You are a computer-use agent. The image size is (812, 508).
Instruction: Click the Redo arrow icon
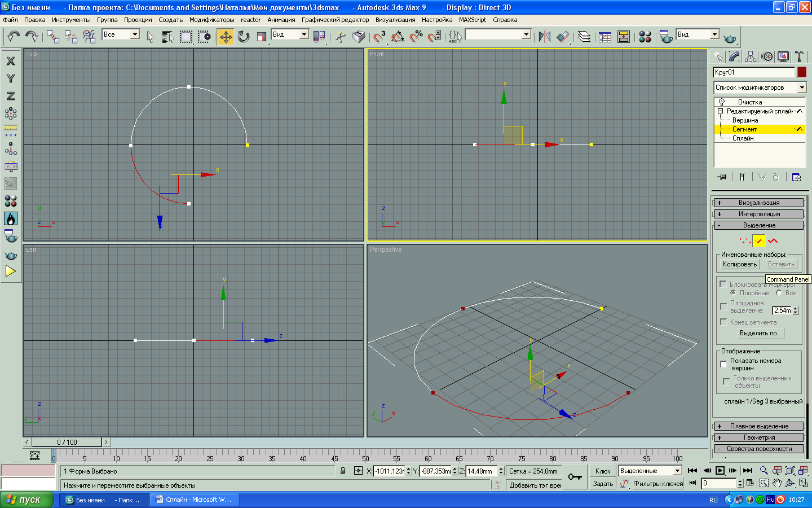pyautogui.click(x=32, y=36)
